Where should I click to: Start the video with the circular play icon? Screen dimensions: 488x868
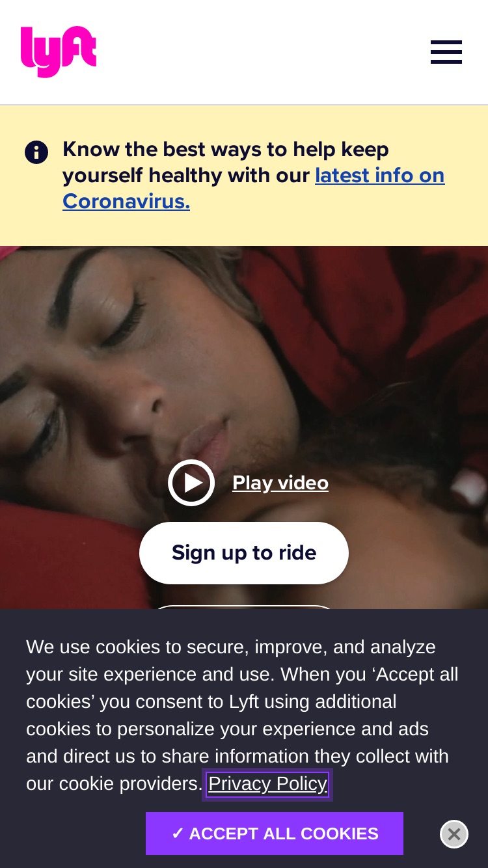[191, 483]
